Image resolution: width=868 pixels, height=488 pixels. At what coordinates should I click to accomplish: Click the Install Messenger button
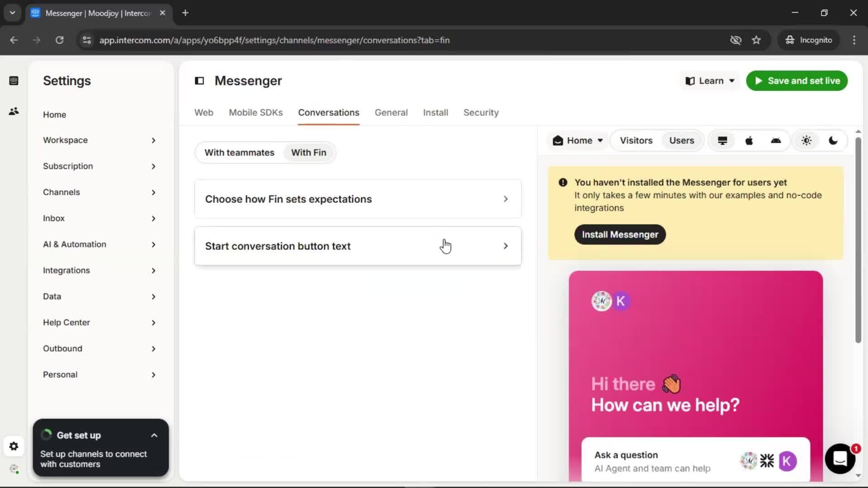point(620,235)
